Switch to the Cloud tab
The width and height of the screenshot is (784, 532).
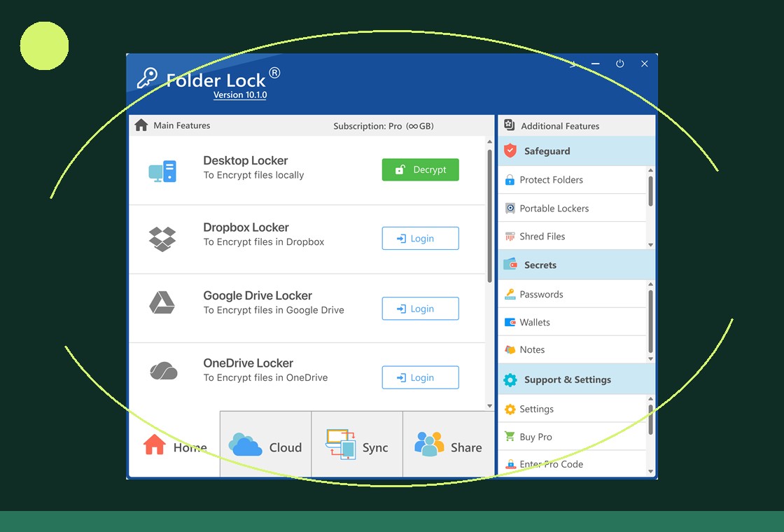(265, 444)
